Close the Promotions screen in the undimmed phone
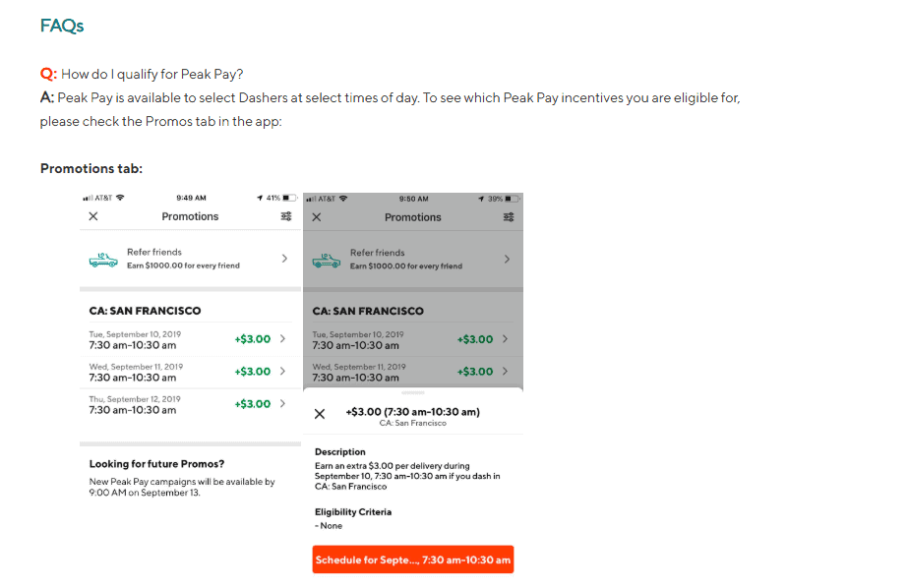 (x=93, y=216)
